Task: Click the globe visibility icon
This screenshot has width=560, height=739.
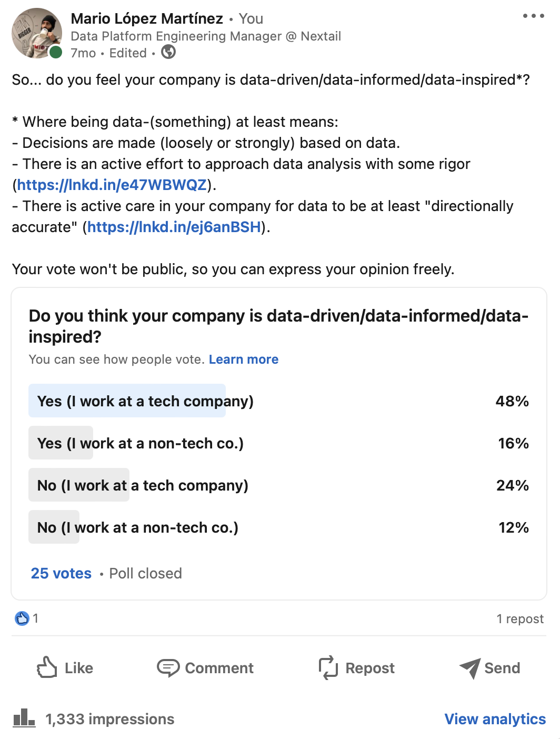Action: tap(168, 52)
